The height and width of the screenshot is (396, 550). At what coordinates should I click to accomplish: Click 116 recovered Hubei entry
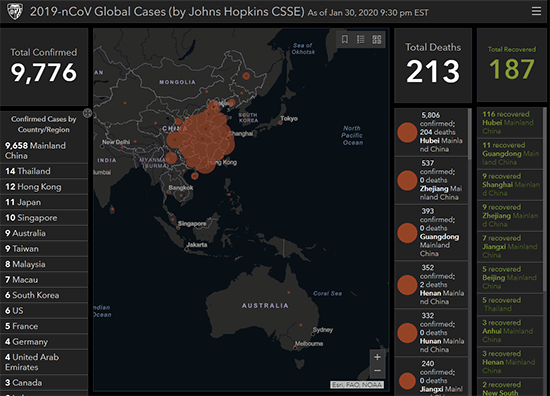pos(510,122)
